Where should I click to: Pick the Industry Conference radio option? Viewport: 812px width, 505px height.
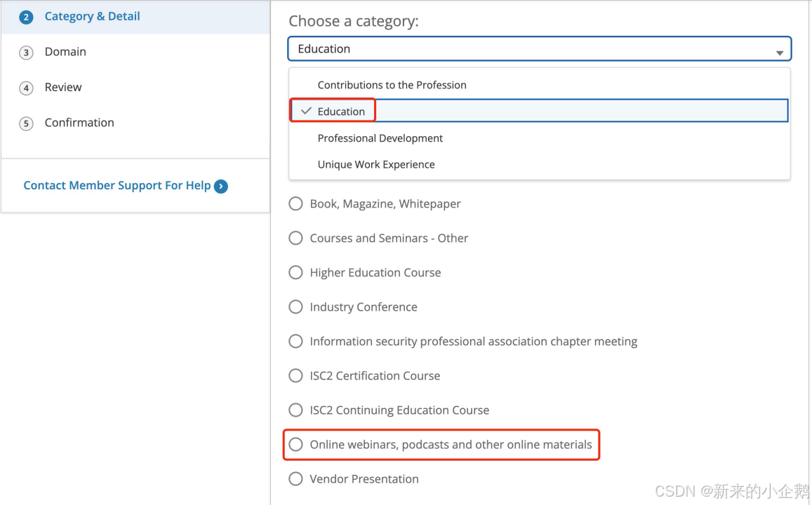tap(296, 307)
